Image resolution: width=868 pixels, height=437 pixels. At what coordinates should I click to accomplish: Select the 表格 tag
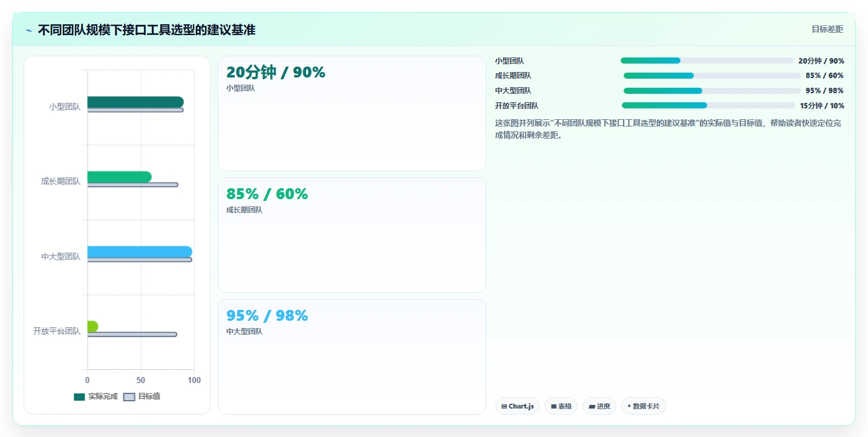pyautogui.click(x=561, y=406)
